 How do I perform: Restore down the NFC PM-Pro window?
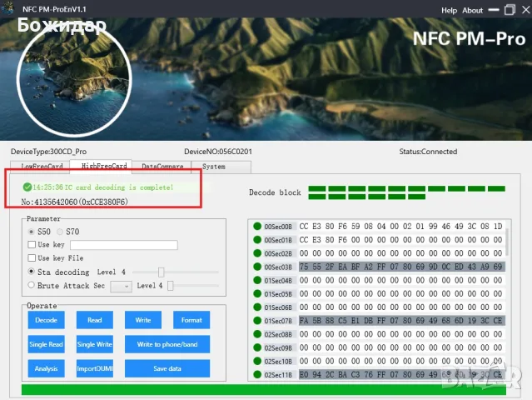click(x=510, y=10)
